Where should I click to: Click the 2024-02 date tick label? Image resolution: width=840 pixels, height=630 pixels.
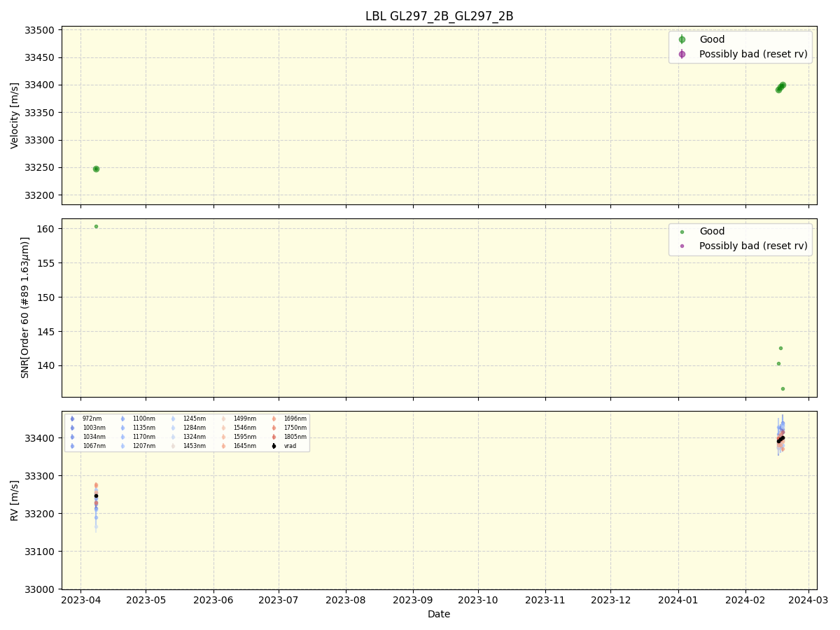(745, 600)
